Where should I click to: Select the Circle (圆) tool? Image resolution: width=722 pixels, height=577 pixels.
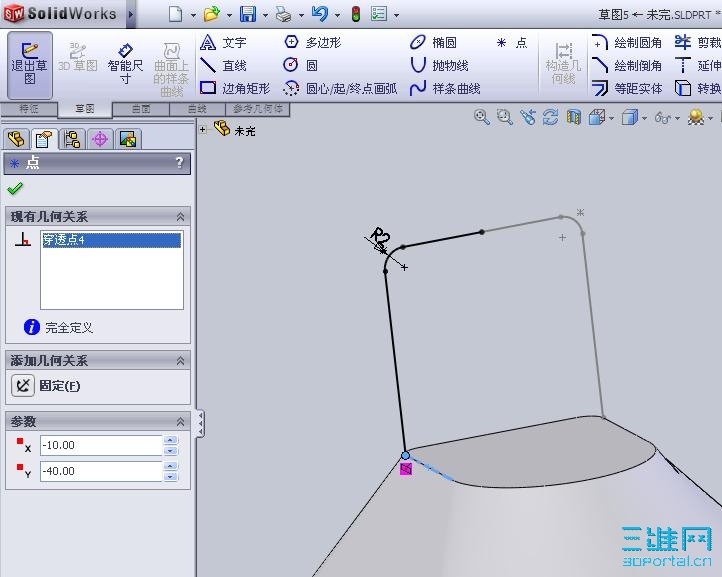(300, 65)
